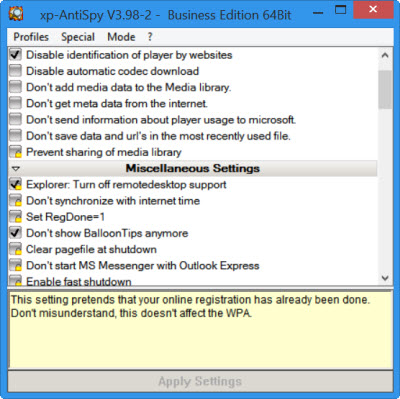Uncheck Don't show BalloonTips anymore

click(x=15, y=233)
